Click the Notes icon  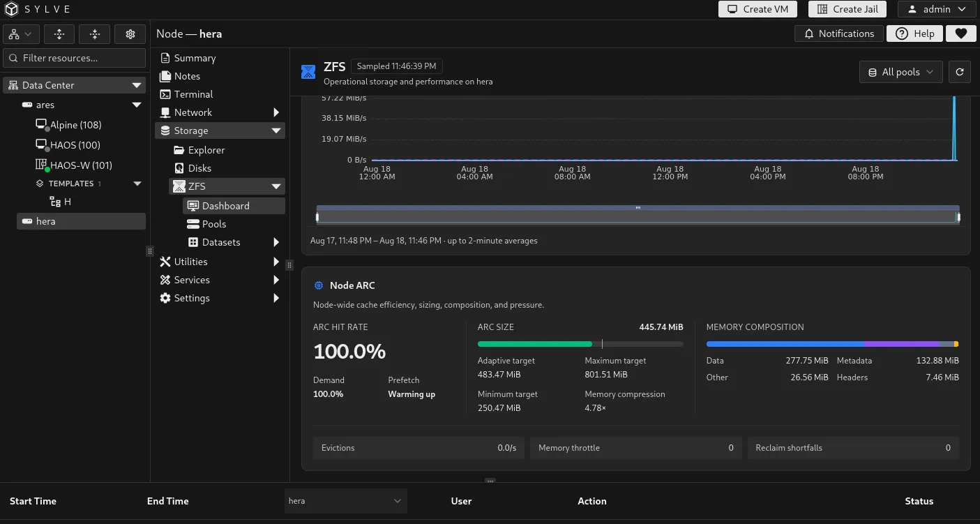pyautogui.click(x=165, y=76)
